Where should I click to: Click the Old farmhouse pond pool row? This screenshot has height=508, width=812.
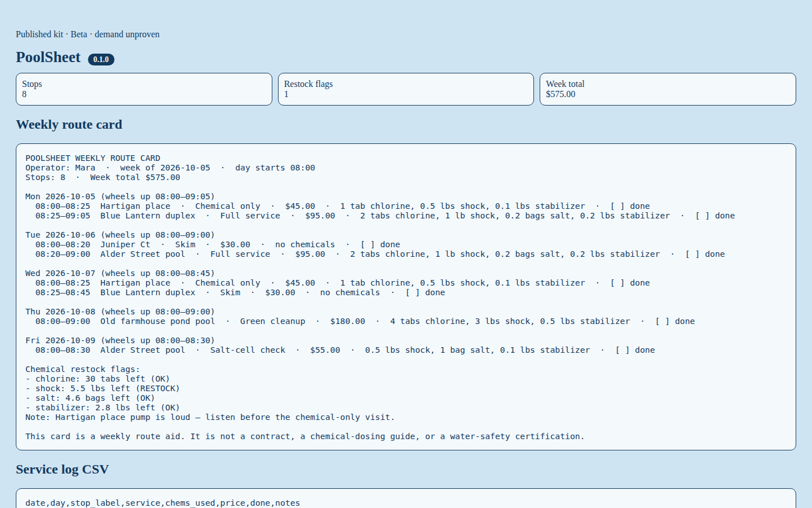click(365, 321)
